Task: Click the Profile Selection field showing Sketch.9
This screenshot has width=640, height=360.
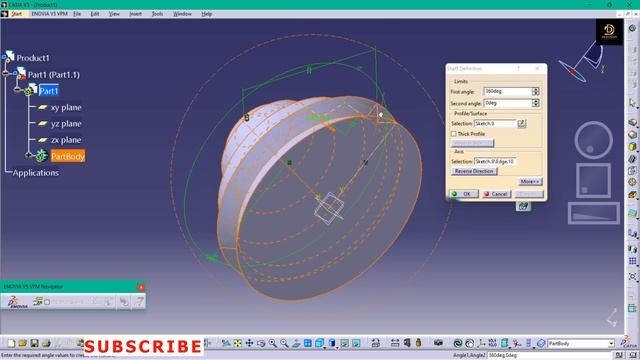Action: click(x=495, y=123)
